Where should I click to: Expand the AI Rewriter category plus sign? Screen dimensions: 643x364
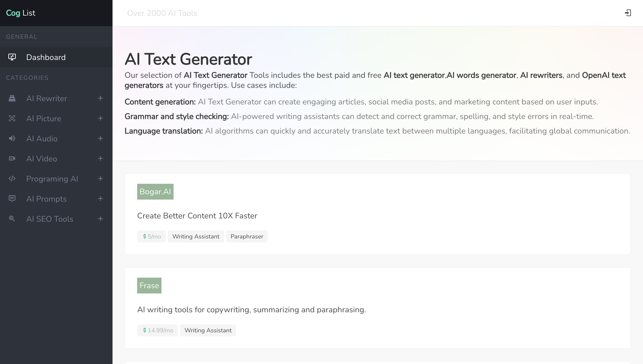[x=100, y=98]
